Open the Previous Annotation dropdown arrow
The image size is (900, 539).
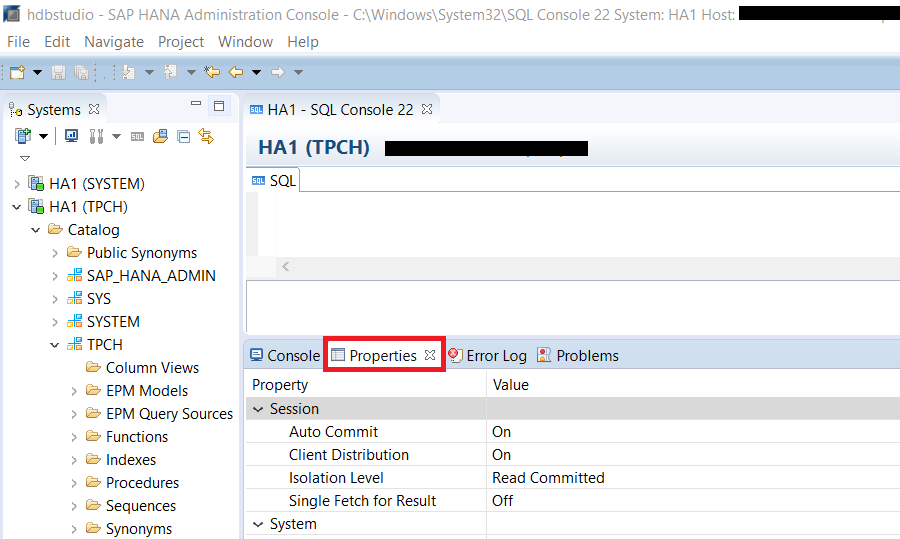coord(191,72)
